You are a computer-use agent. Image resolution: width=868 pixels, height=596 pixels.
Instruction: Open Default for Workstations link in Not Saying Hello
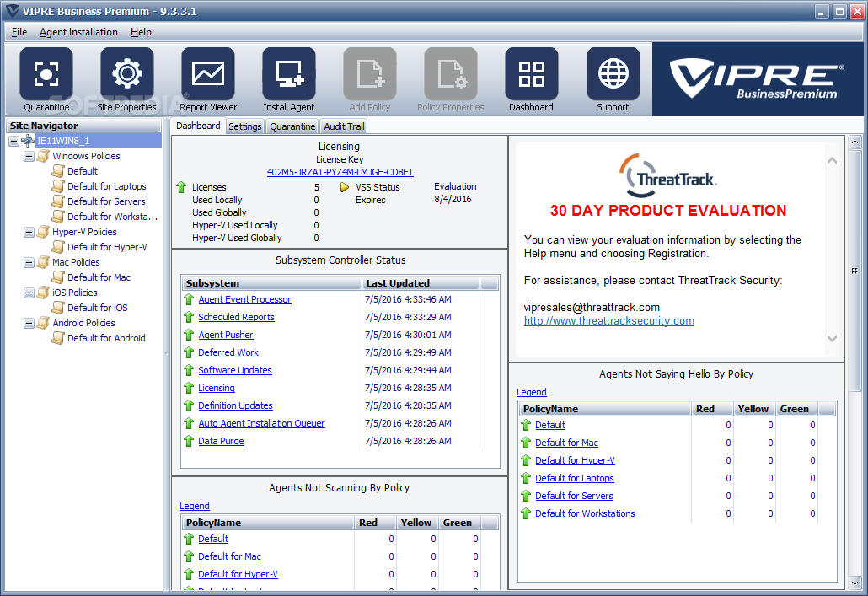pyautogui.click(x=585, y=513)
